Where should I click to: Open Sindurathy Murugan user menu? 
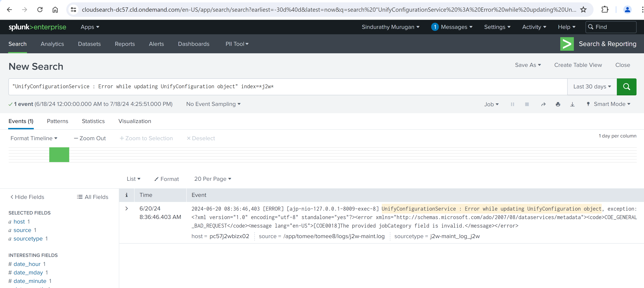[390, 27]
